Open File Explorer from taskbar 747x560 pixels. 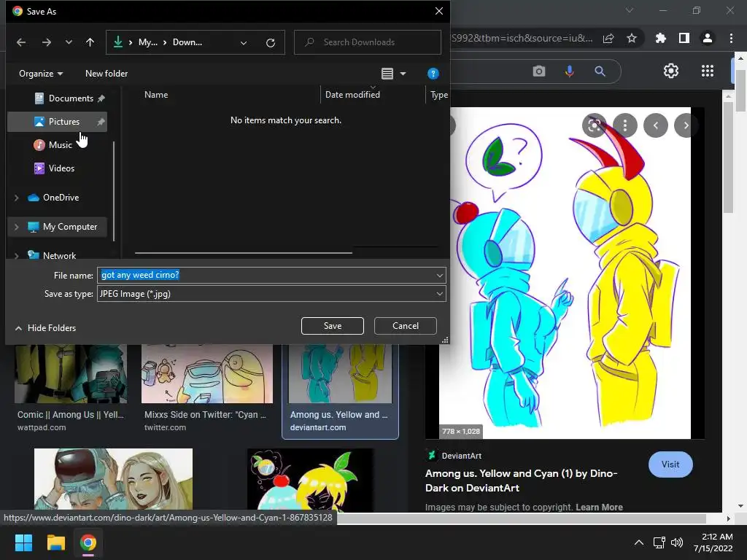[55, 542]
